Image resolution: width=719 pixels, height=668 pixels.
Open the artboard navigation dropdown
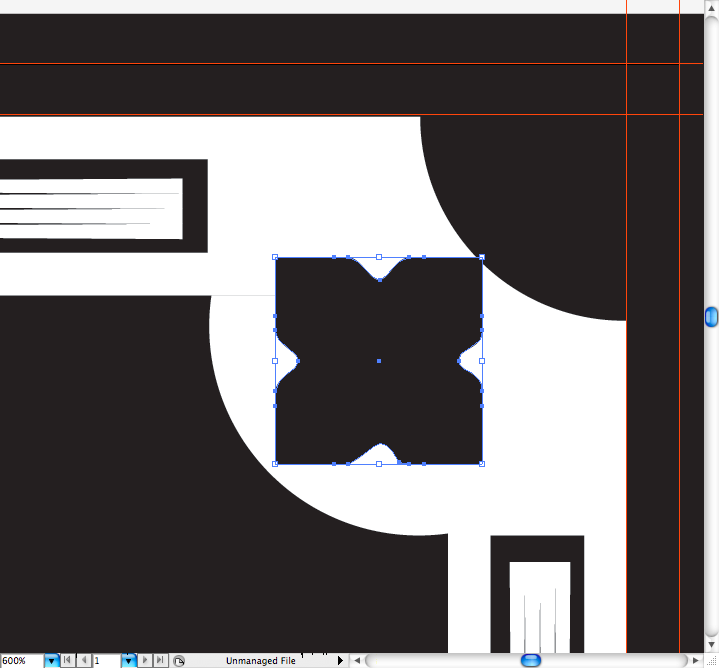129,661
